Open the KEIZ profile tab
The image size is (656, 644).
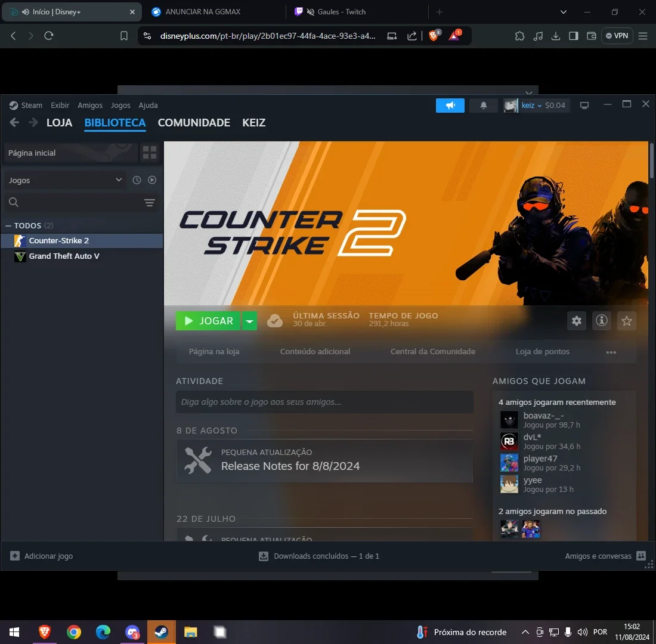(x=254, y=123)
